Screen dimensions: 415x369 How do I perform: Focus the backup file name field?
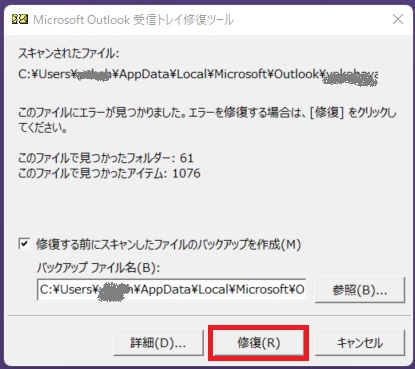[171, 290]
